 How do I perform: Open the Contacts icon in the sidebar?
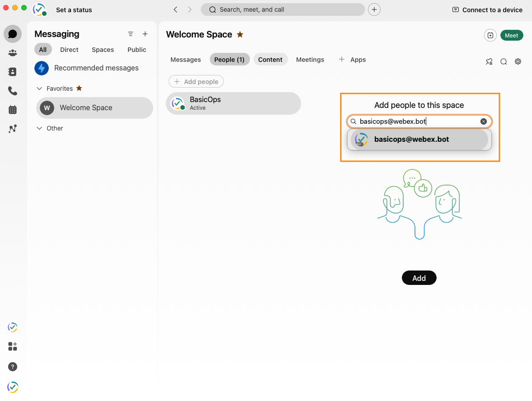click(x=12, y=71)
